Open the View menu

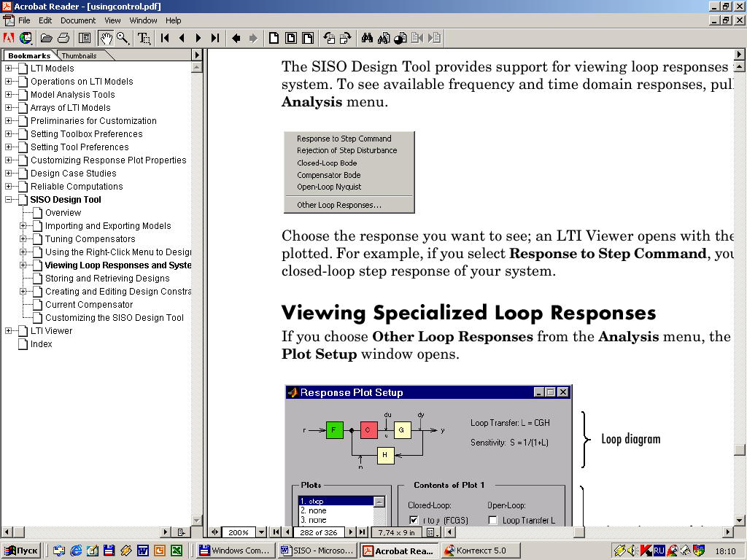[x=112, y=20]
